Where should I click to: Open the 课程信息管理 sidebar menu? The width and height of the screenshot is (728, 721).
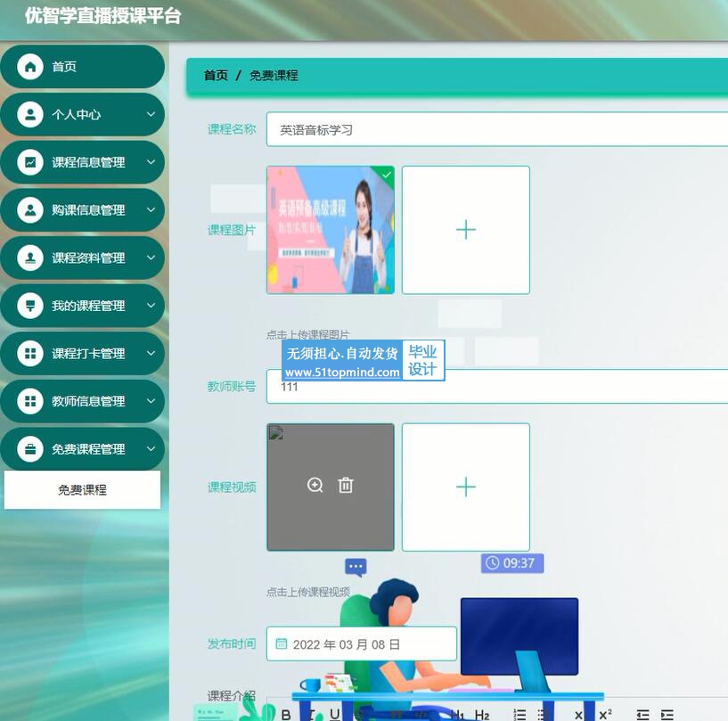click(x=83, y=162)
